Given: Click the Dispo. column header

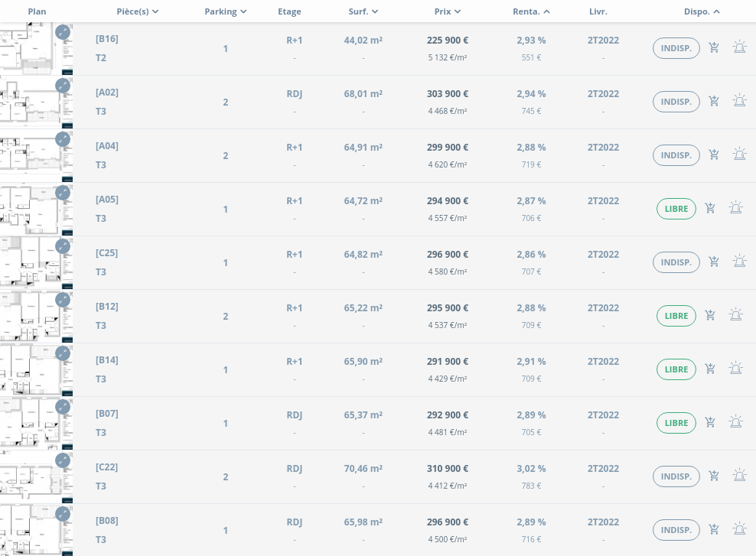Looking at the screenshot, I should pos(702,11).
